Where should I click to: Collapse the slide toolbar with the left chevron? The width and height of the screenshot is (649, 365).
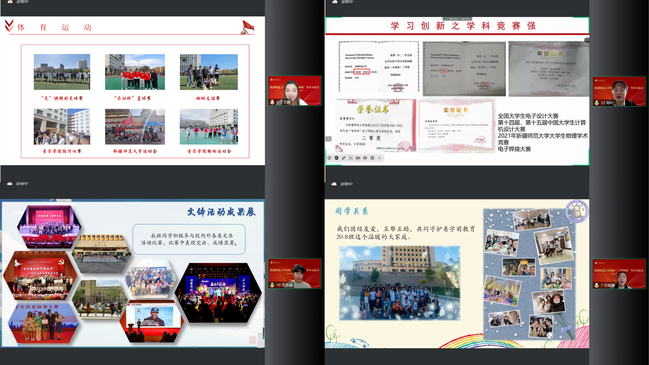pyautogui.click(x=379, y=158)
